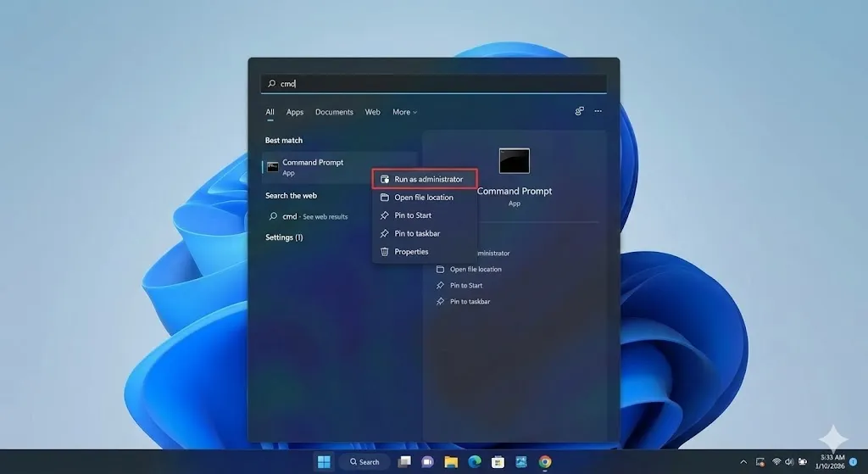
Task: Open the Chat app on taskbar
Action: tap(427, 462)
